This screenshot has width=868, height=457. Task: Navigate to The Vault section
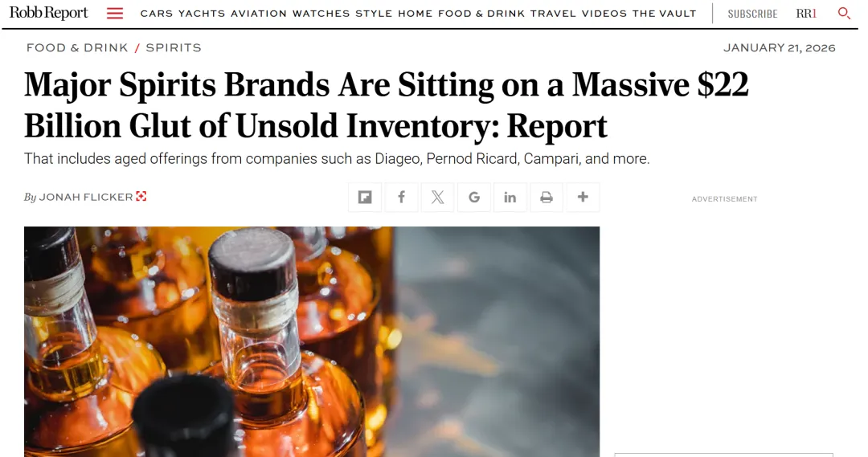[x=664, y=14]
